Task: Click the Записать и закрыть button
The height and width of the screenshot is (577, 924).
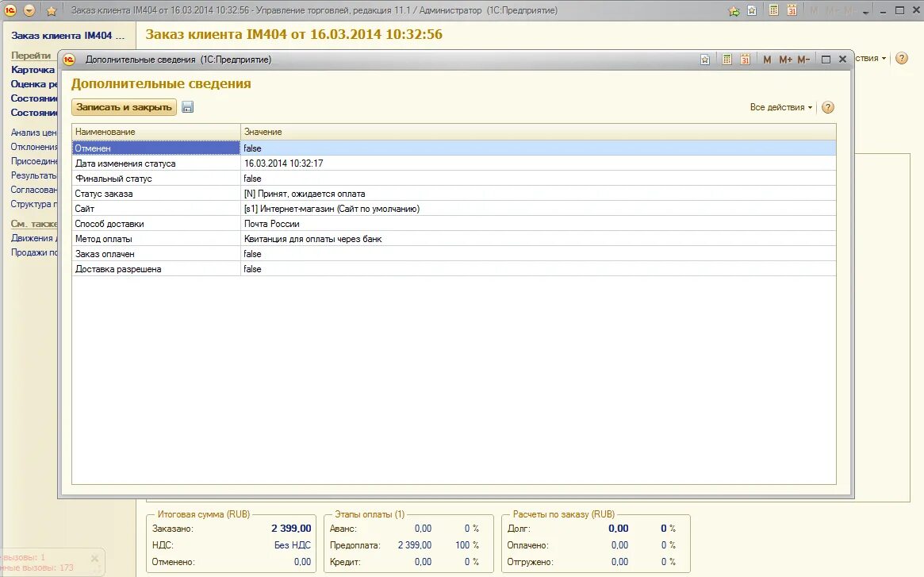Action: (124, 107)
